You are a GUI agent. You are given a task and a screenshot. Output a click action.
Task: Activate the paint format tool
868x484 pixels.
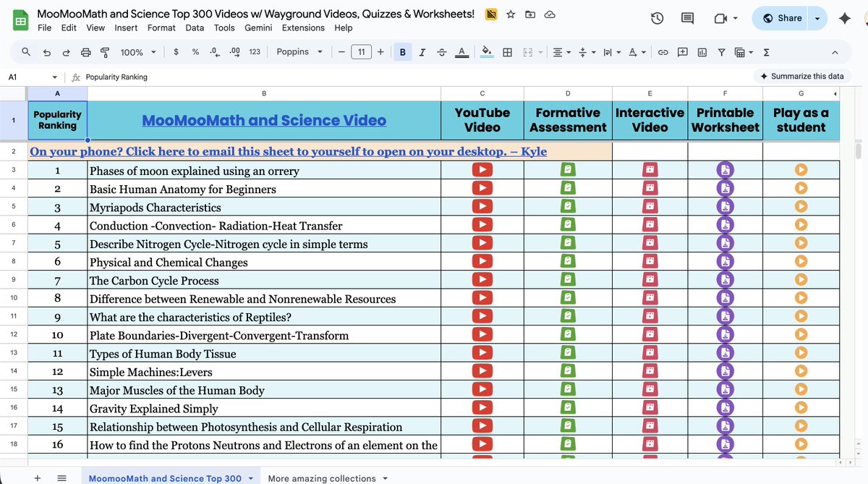point(105,52)
